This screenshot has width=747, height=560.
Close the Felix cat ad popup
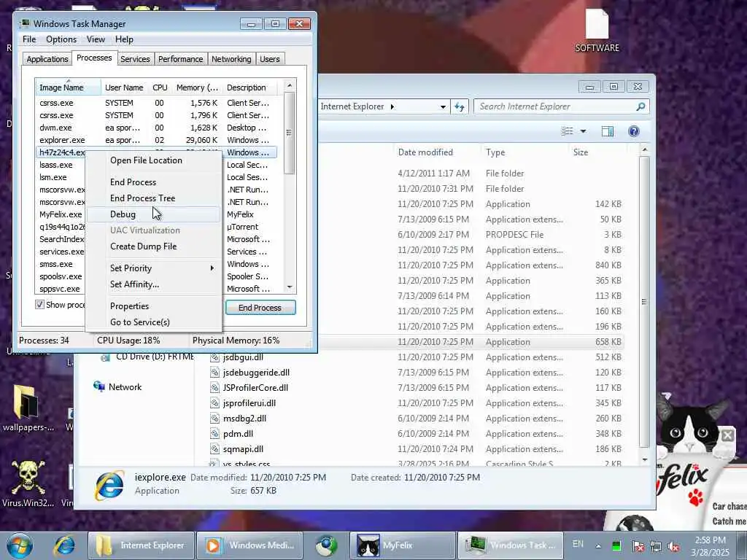coord(727,435)
